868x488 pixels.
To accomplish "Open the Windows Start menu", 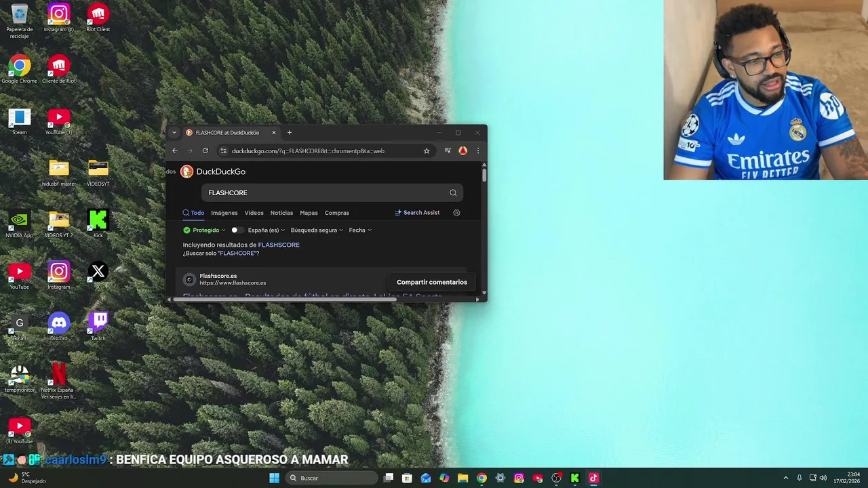I will tap(274, 478).
